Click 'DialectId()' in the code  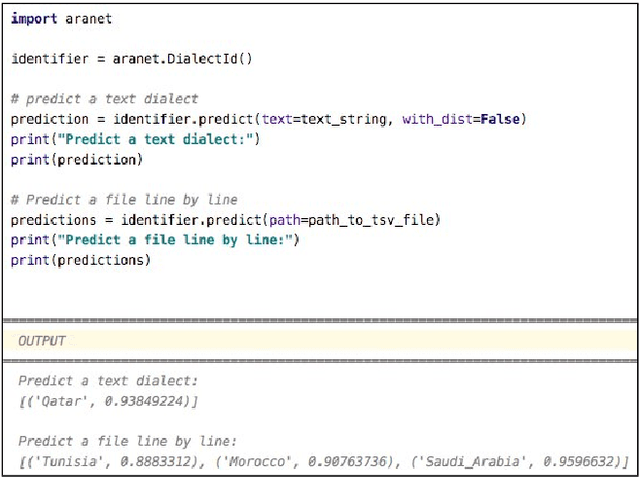(x=212, y=58)
